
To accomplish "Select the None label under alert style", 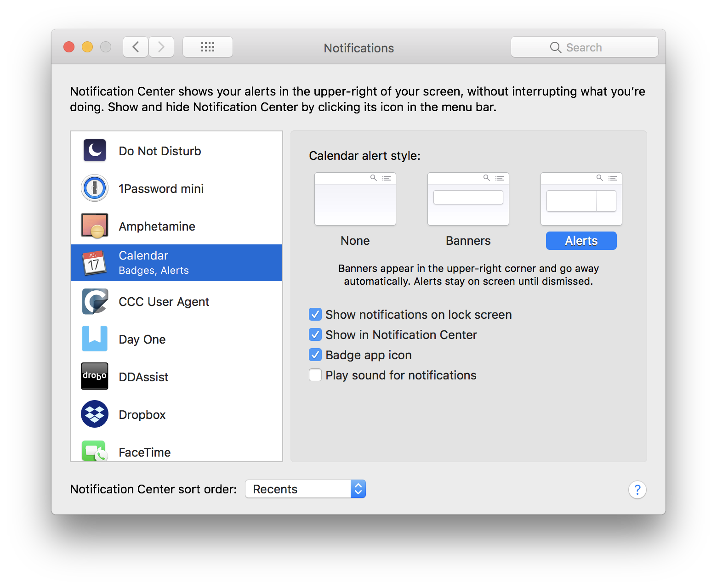I will (x=355, y=241).
